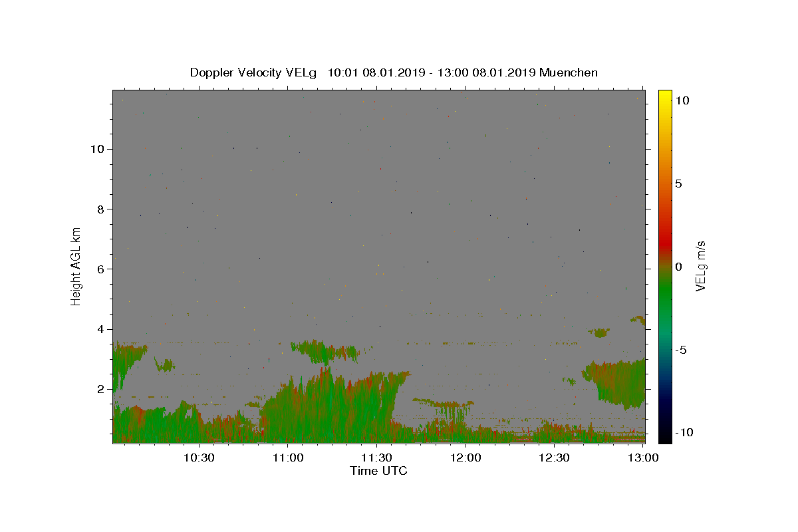
Task: Click the height tick label 2
Action: coord(100,389)
